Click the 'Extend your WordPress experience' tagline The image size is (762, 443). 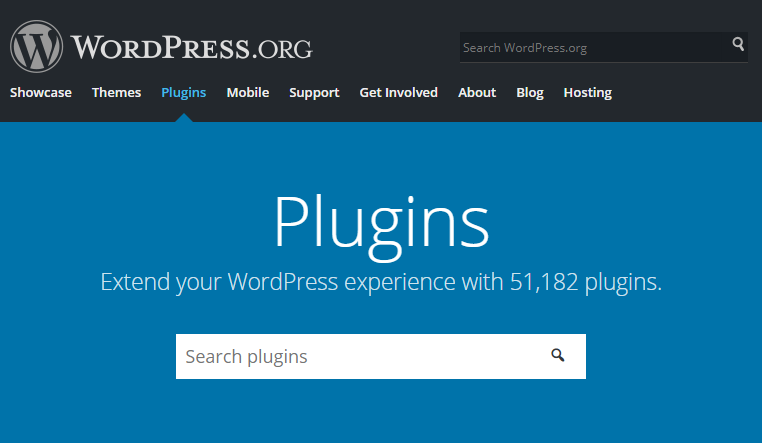(x=381, y=282)
